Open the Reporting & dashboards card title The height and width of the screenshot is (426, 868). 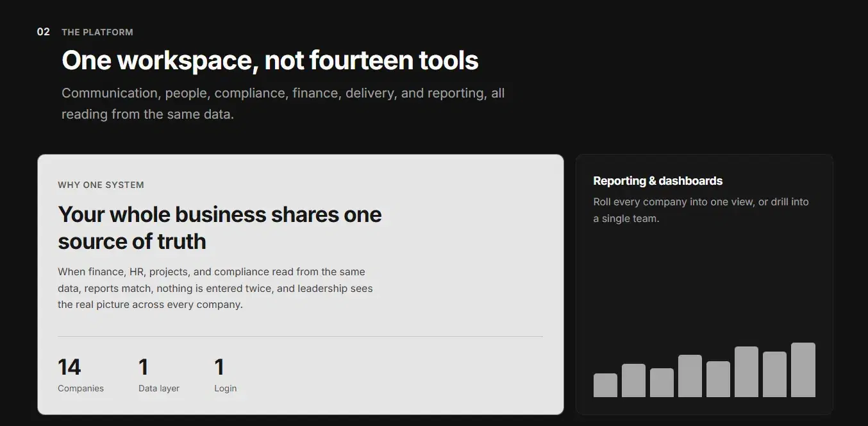pyautogui.click(x=658, y=181)
